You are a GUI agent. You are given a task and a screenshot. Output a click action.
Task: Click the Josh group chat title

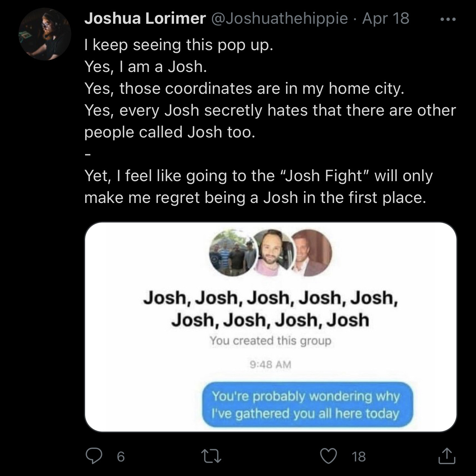click(x=271, y=309)
